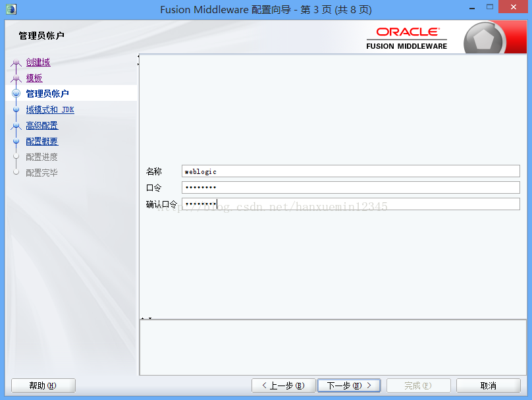532x400 pixels.
Task: Open the 创建域 wizard step link
Action: [38, 62]
